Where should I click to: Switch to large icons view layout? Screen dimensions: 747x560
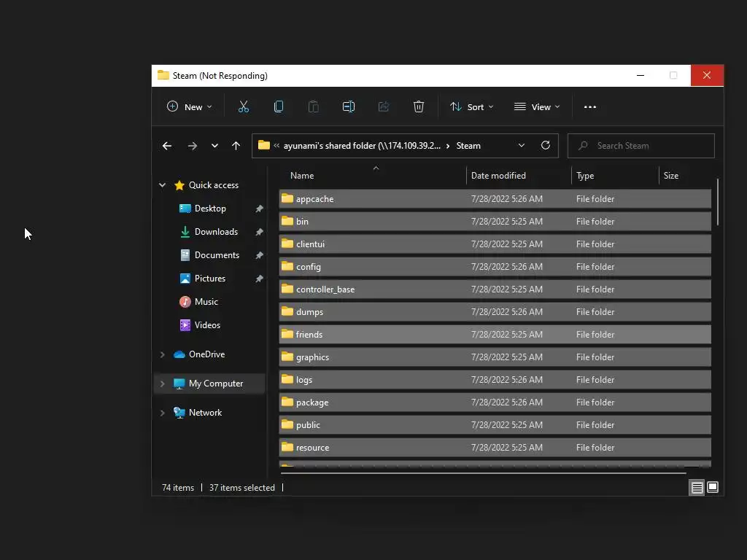(713, 487)
